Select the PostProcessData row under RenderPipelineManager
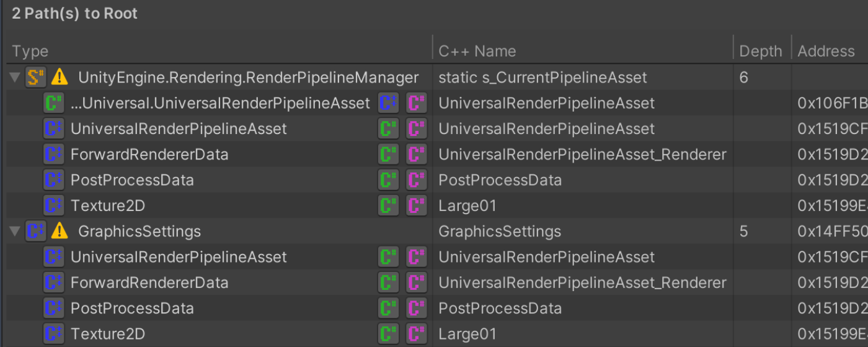The height and width of the screenshot is (347, 868). (132, 180)
